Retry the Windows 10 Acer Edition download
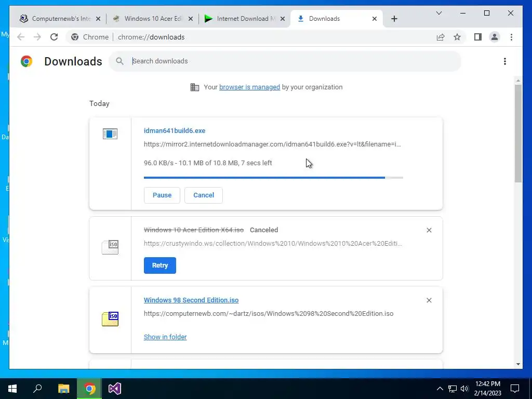This screenshot has height=399, width=532. [x=160, y=265]
